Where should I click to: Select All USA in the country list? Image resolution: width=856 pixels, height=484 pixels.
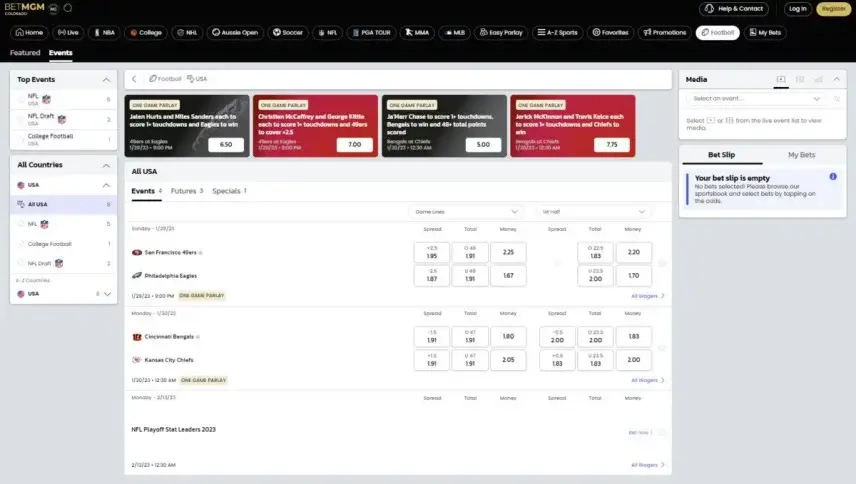point(64,204)
